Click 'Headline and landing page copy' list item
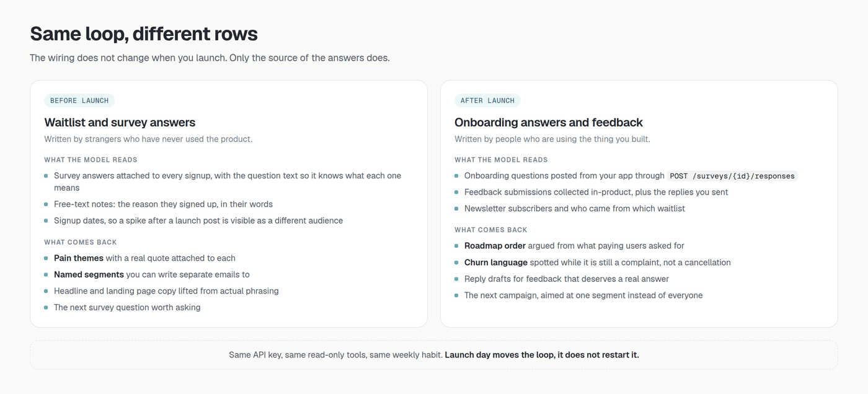Screen dimensions: 868x394 coord(166,291)
